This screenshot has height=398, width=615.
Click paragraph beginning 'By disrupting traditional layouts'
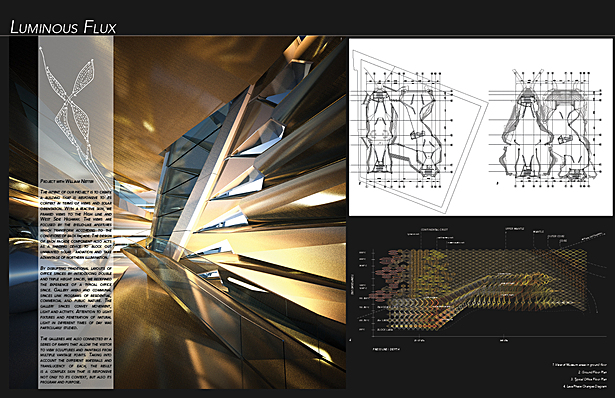pos(76,298)
